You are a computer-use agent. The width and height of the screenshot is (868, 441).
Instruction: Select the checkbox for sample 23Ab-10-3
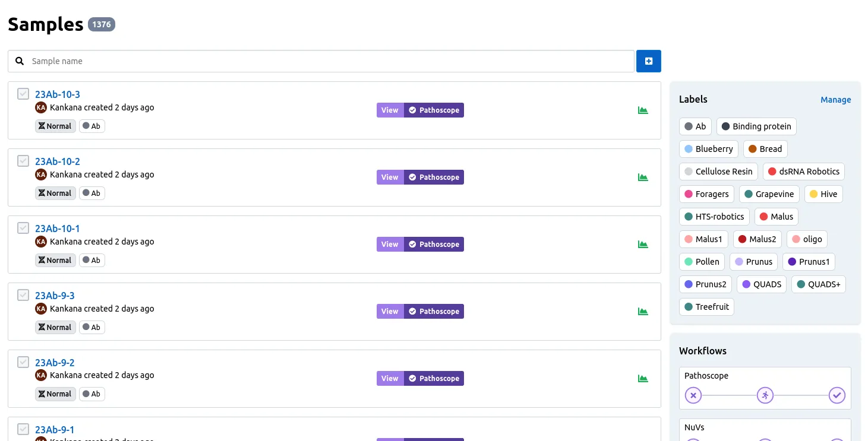point(23,94)
